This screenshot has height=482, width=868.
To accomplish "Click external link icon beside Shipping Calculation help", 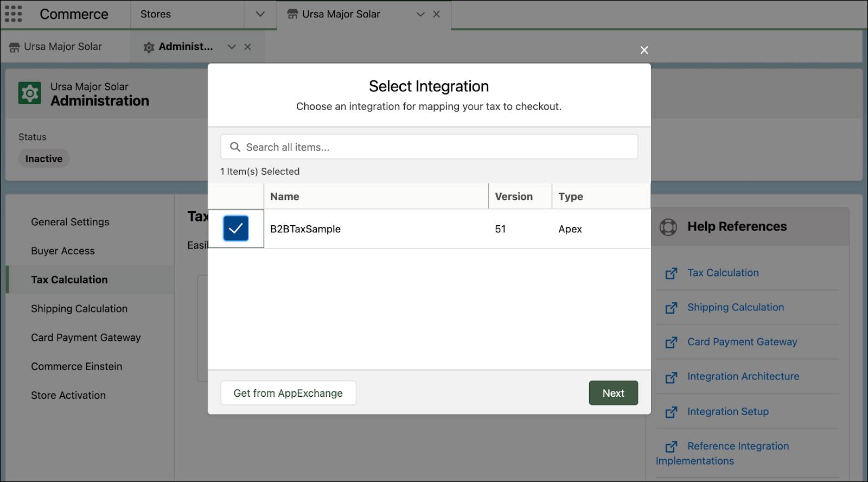I will coord(672,308).
